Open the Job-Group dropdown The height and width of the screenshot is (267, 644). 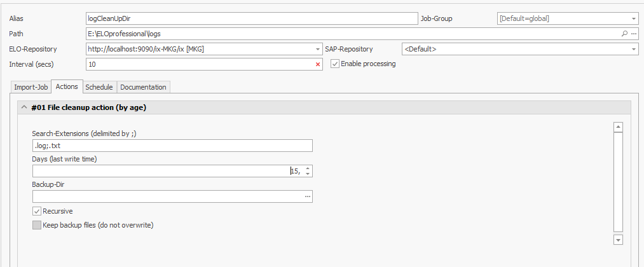[633, 18]
